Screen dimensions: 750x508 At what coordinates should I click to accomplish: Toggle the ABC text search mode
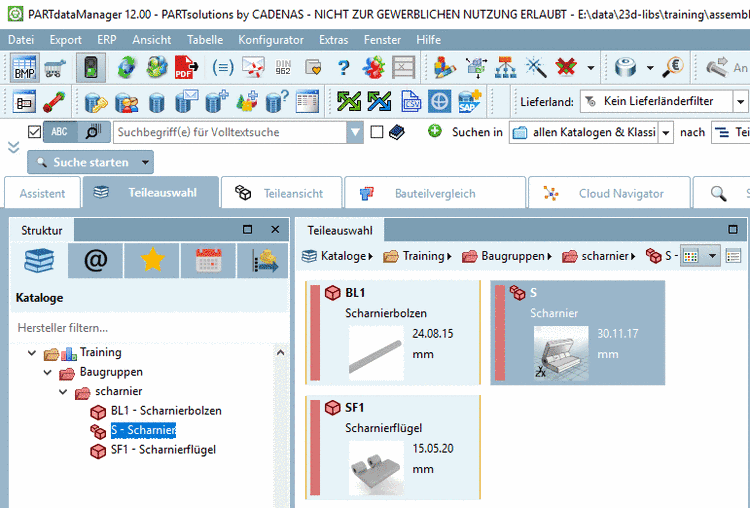point(60,132)
